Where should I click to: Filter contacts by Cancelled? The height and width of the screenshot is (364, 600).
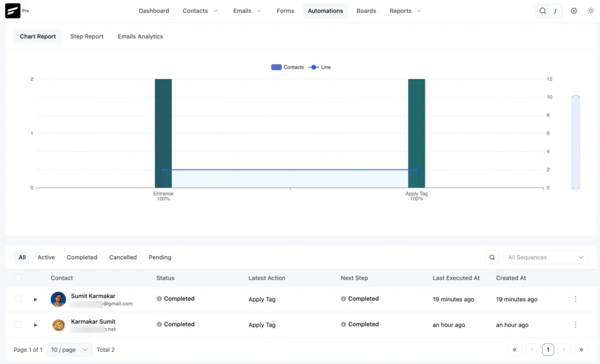pos(123,257)
